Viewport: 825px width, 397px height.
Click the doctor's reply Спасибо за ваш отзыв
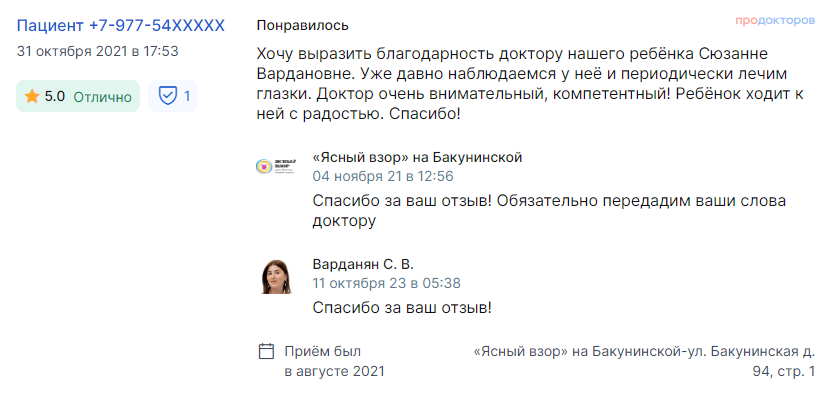coord(402,308)
